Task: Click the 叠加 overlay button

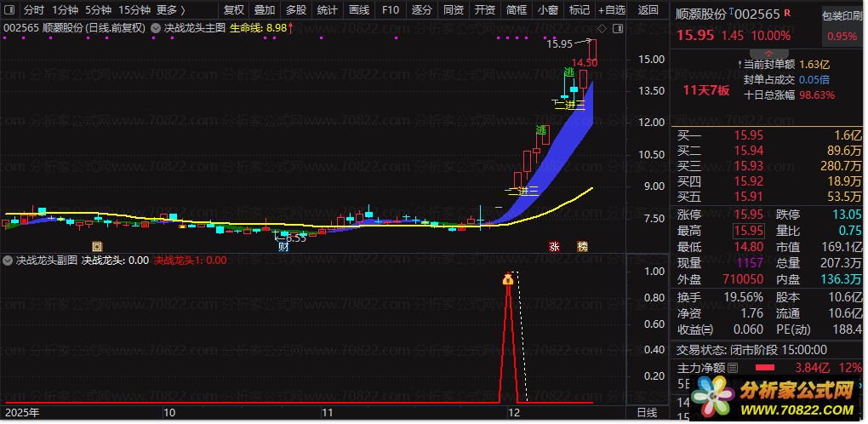Action: [x=265, y=10]
